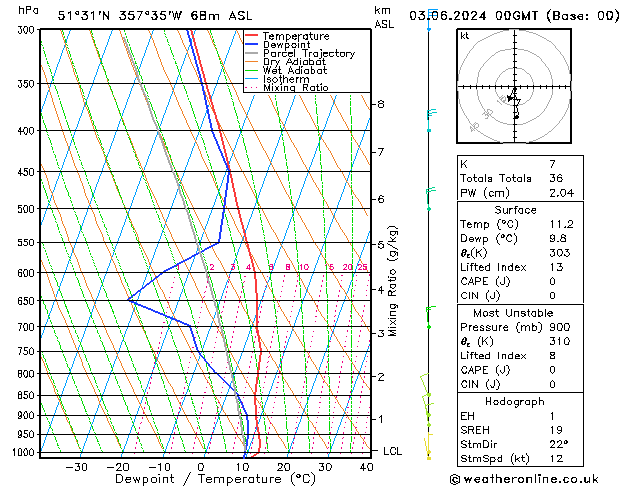Click the wind barb at 500 hPa level
This screenshot has width=629, height=486.
pyautogui.click(x=430, y=198)
